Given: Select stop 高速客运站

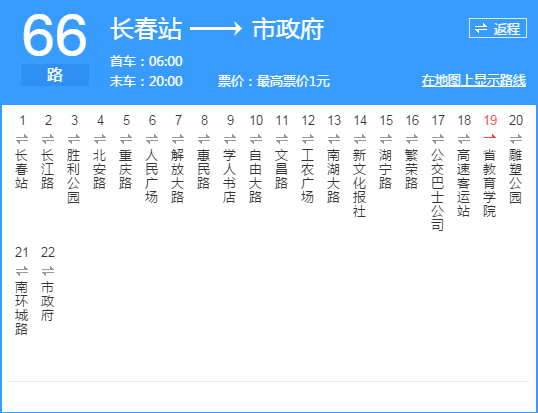Looking at the screenshot, I should (464, 183).
